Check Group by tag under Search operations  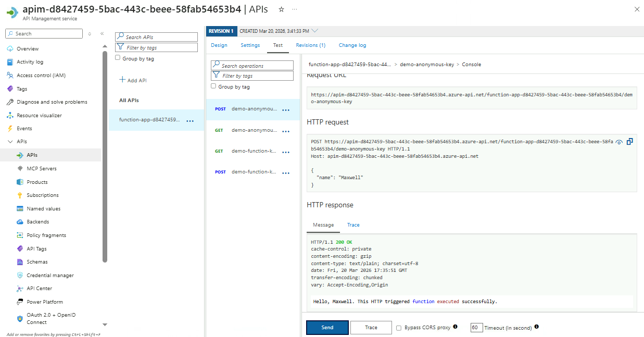(213, 86)
